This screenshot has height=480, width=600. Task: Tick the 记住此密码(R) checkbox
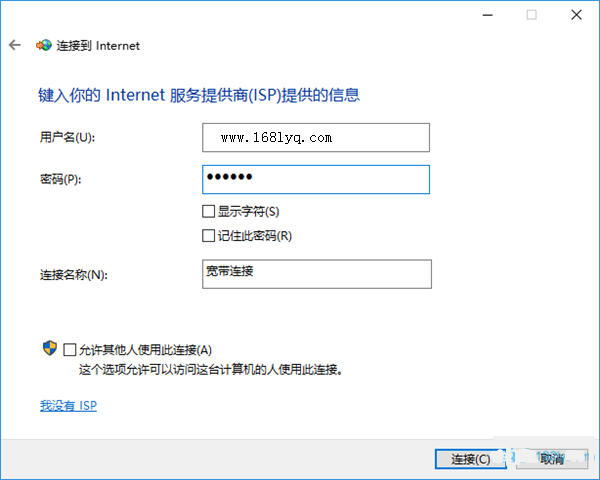point(208,235)
